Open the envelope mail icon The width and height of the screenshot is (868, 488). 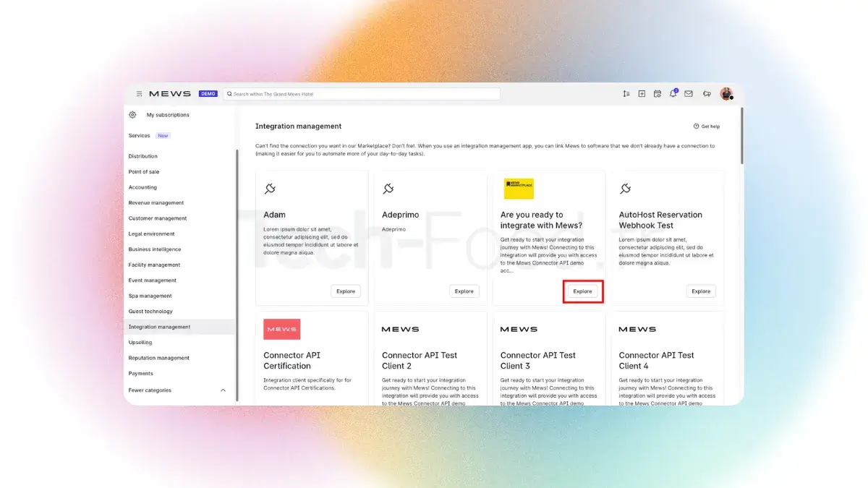pos(689,94)
